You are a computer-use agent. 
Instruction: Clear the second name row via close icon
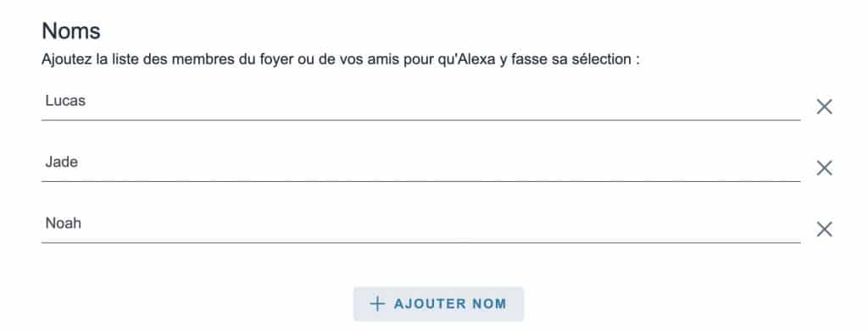tap(824, 168)
